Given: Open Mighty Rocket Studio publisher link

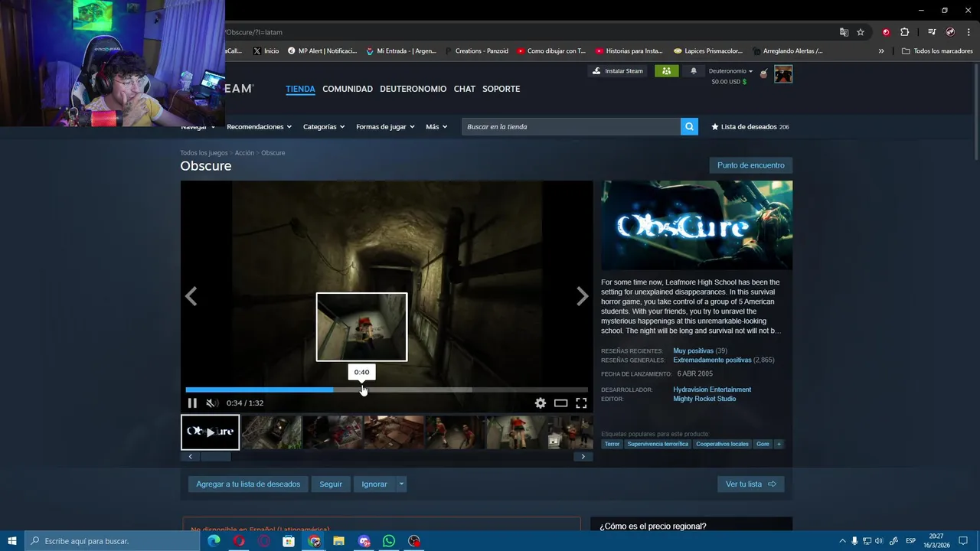Looking at the screenshot, I should [x=704, y=399].
